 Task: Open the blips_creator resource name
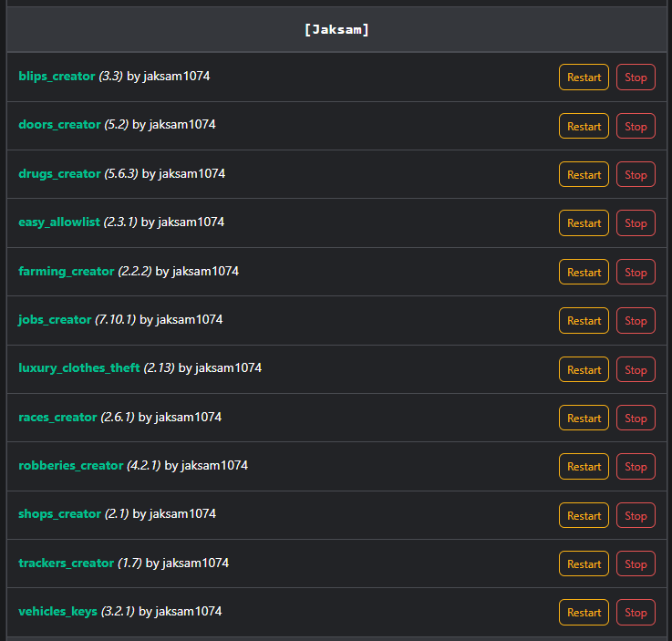click(57, 77)
